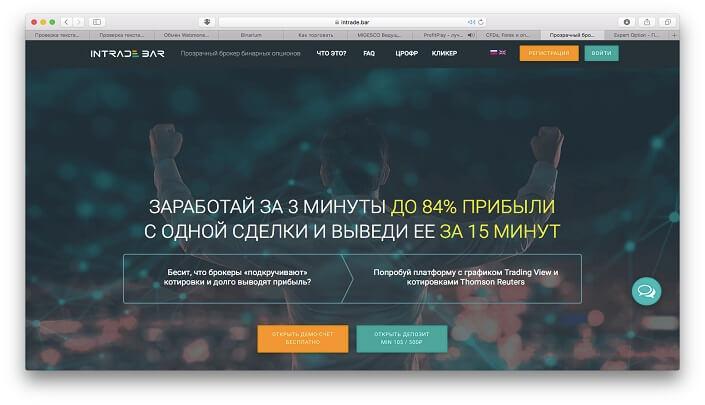Reload the intrade.bar page
The image size is (705, 405).
[x=481, y=22]
